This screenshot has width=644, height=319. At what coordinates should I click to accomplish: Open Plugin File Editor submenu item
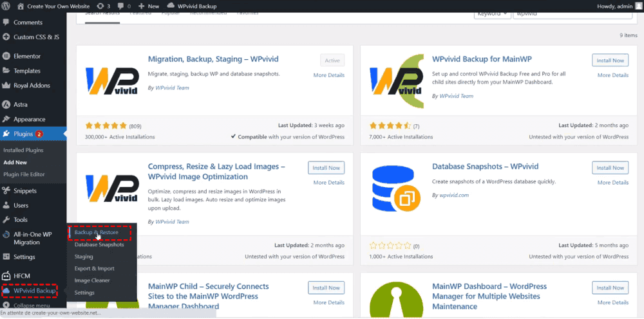pos(24,174)
